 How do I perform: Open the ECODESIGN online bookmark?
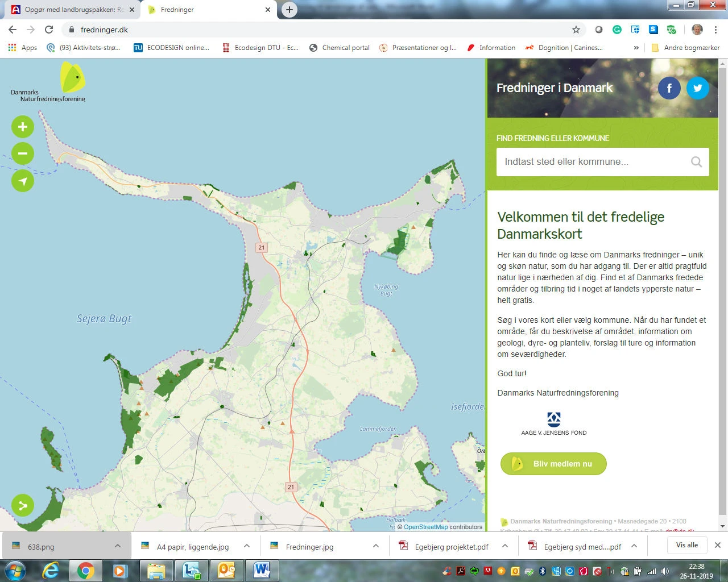171,48
